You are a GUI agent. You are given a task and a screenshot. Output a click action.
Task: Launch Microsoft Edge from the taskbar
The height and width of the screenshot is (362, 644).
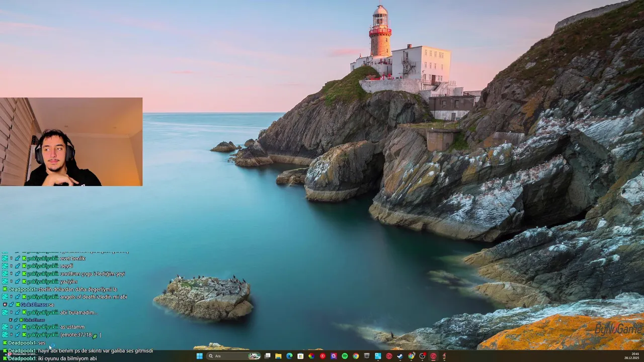click(x=289, y=356)
